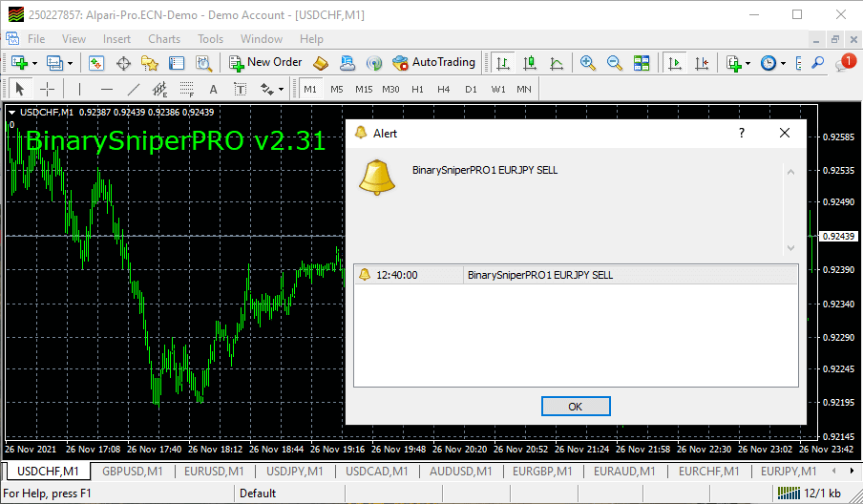Open the USDCHF,M1 chart triangle menu
This screenshot has width=863, height=504.
pos(11,113)
